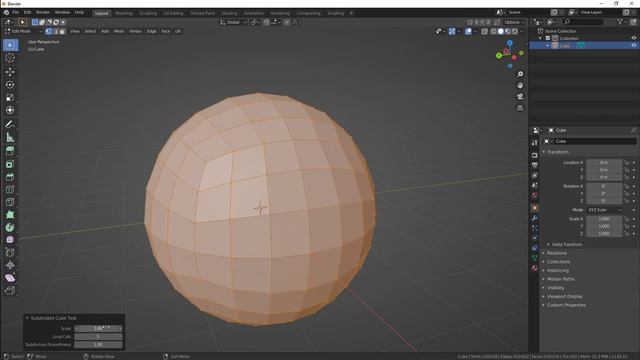Expand the Delta Transform panel
Viewport: 640px width, 360px height.
click(x=567, y=244)
